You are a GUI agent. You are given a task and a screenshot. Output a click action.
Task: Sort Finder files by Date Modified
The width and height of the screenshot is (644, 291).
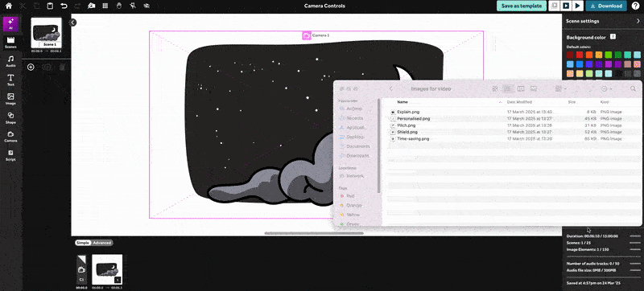[x=519, y=102]
